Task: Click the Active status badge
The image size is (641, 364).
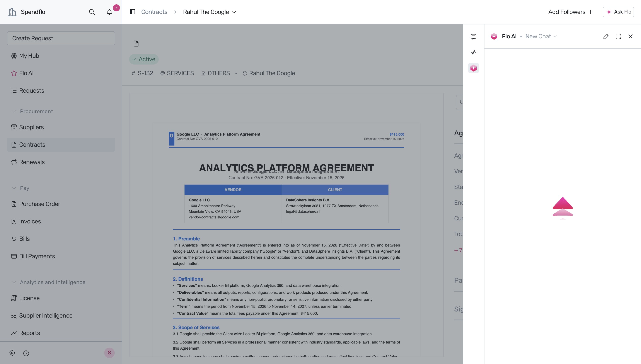Action: pyautogui.click(x=144, y=59)
